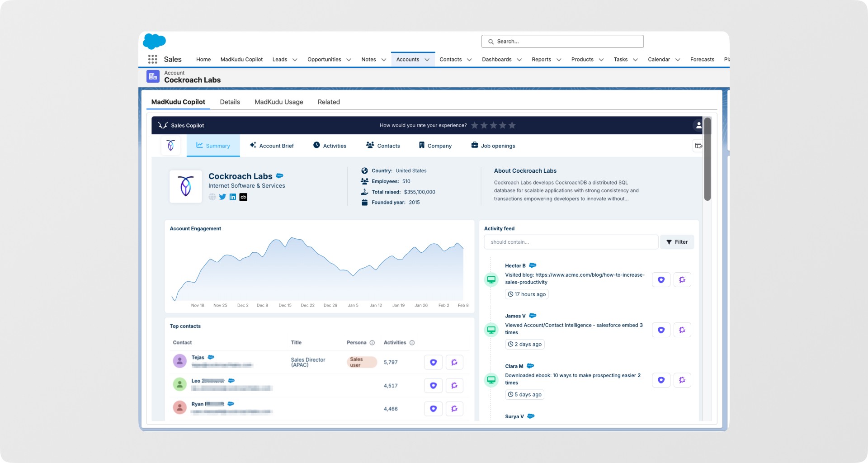This screenshot has width=868, height=463.
Task: Click the global Search field
Action: [x=562, y=41]
